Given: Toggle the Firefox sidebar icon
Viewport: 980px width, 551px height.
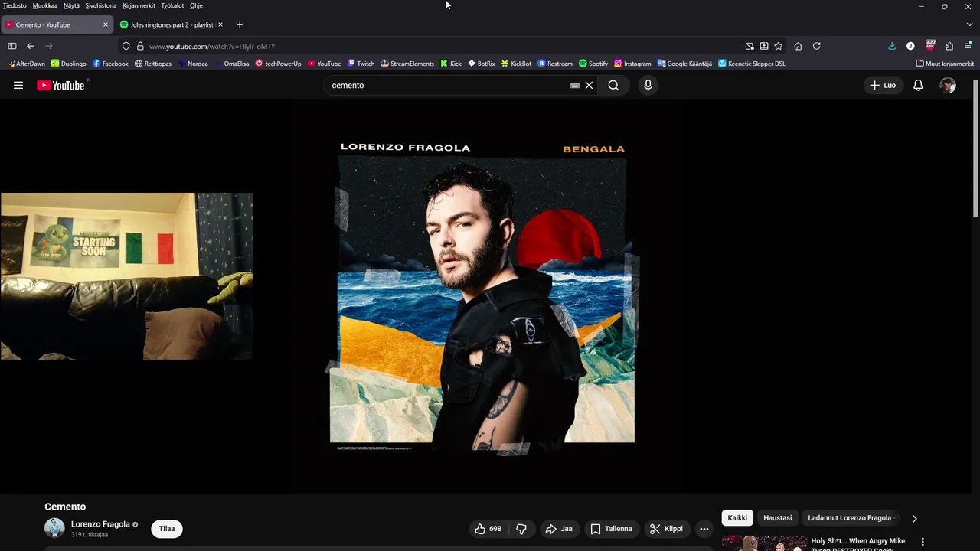Looking at the screenshot, I should click(12, 46).
